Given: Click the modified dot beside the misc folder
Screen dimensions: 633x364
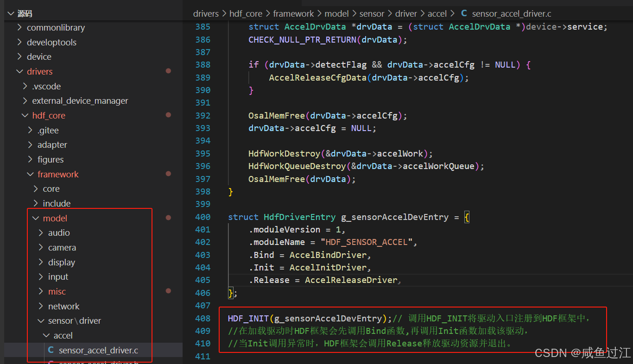Looking at the screenshot, I should click(x=168, y=291).
